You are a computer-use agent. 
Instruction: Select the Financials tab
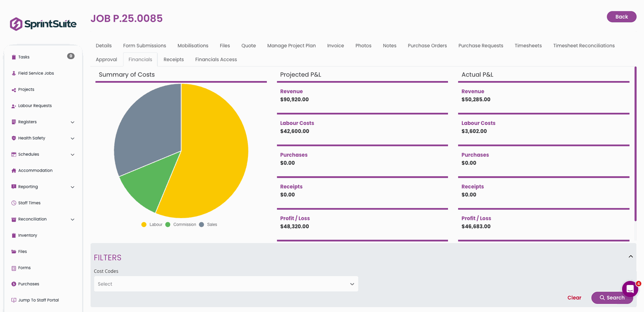140,59
